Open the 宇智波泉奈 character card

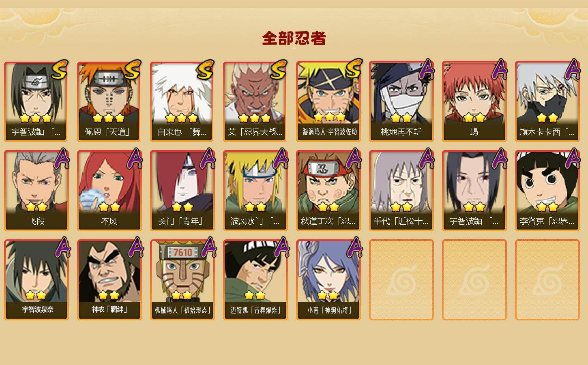[x=36, y=280]
